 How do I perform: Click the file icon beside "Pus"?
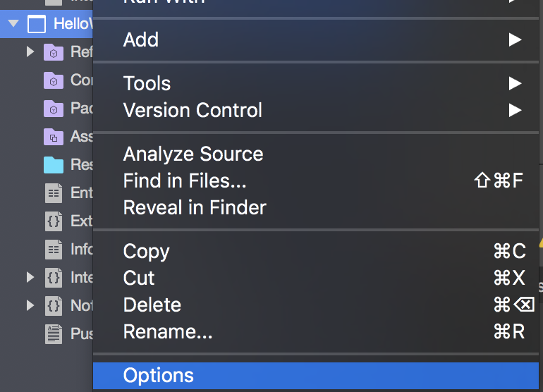click(53, 333)
